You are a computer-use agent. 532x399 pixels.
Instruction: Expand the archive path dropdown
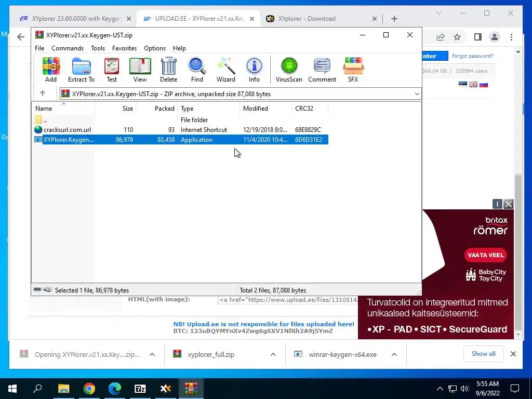[417, 94]
